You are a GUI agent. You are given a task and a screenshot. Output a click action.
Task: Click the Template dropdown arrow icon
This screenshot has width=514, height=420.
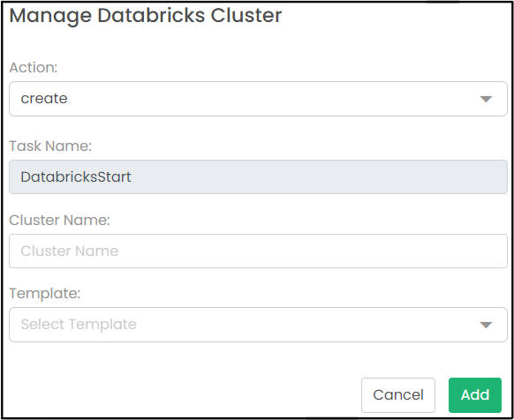486,325
